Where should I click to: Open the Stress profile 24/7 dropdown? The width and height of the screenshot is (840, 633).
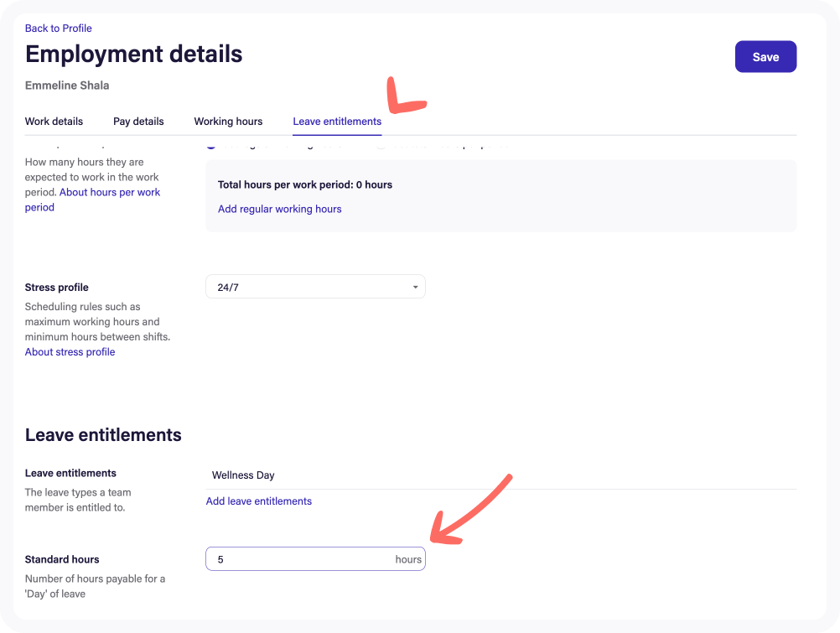(314, 287)
